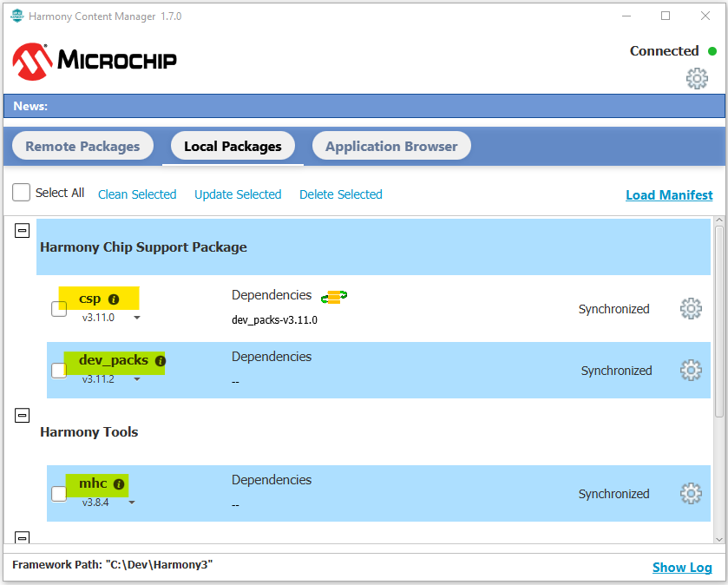
Task: Switch to the Local Packages tab
Action: 233,146
